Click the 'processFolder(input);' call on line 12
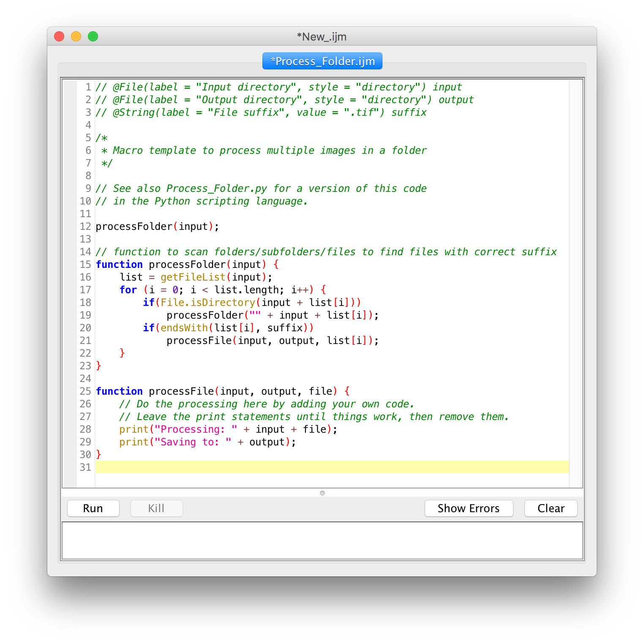The height and width of the screenshot is (644, 644). [x=158, y=226]
